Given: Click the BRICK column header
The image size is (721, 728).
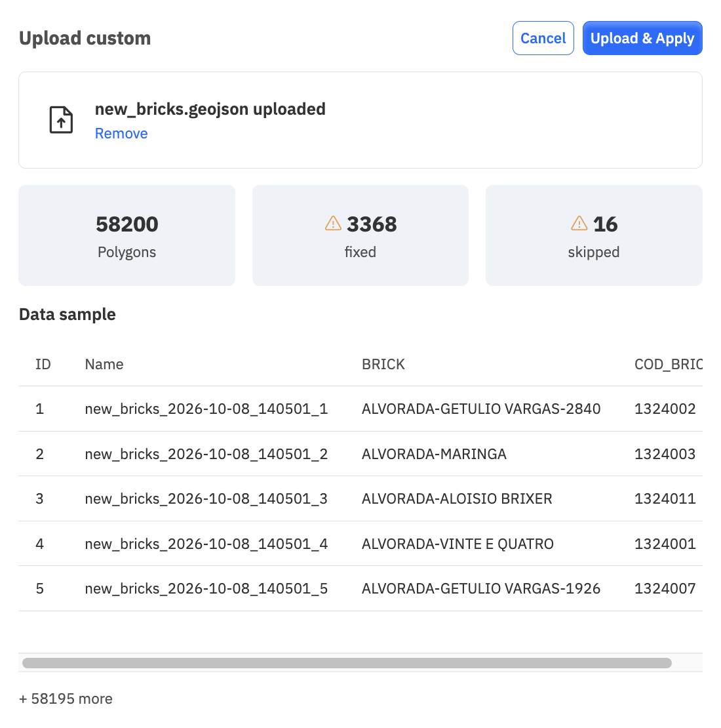Looking at the screenshot, I should [383, 365].
